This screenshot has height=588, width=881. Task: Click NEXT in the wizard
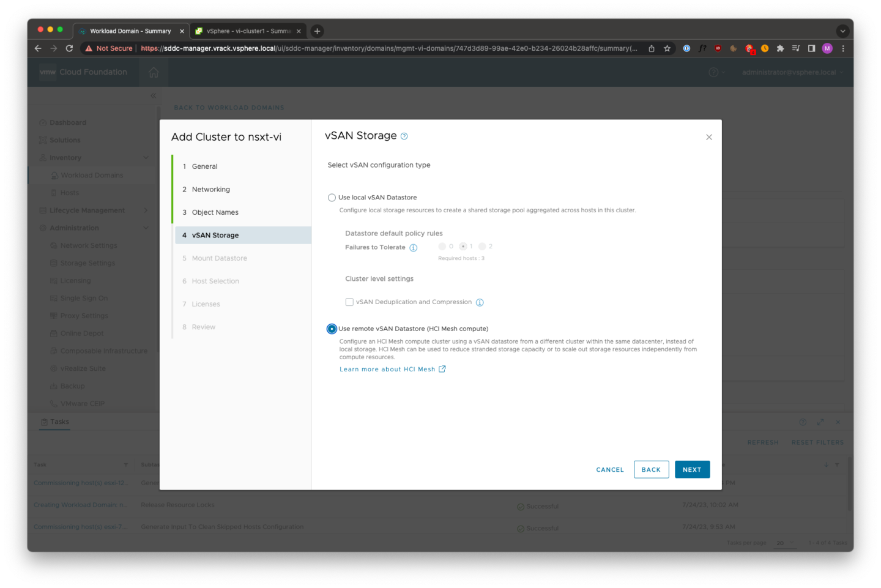[692, 469]
